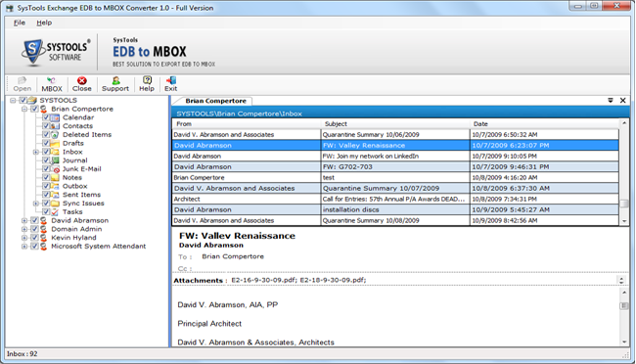Select the Brian Compertore tab

215,101
